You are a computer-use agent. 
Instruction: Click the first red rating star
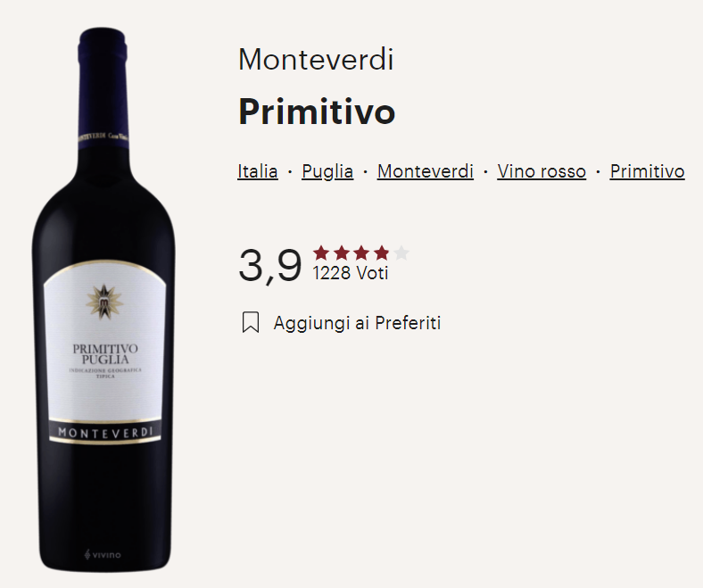pos(321,253)
